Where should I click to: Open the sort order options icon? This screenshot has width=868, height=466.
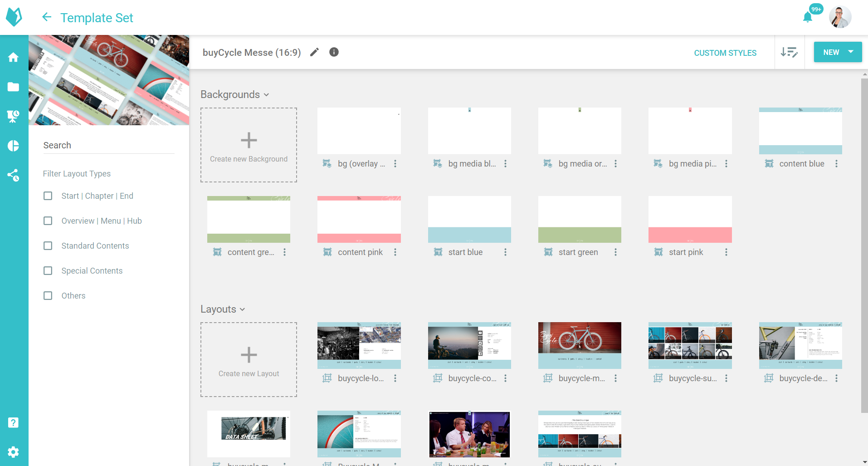pos(789,52)
